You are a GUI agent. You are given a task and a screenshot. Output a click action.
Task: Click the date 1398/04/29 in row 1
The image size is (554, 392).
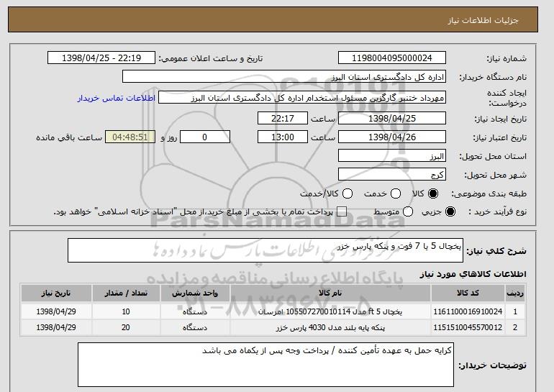pos(56,311)
